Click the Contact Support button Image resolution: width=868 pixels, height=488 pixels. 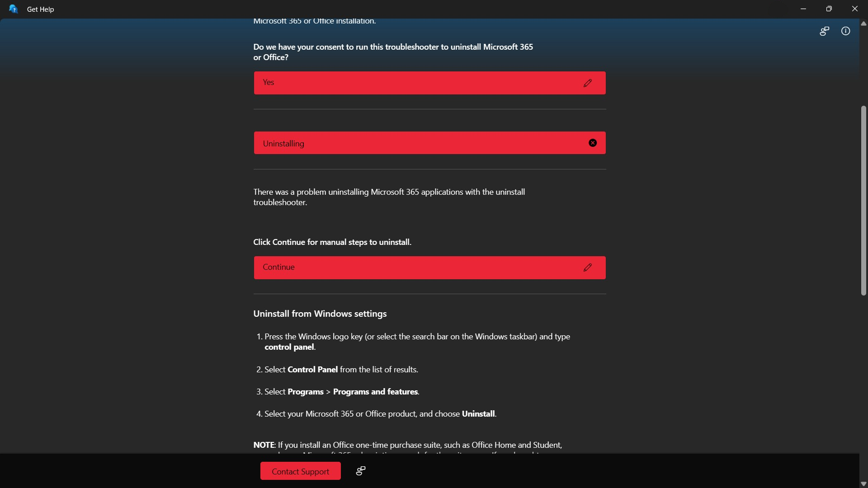click(301, 471)
